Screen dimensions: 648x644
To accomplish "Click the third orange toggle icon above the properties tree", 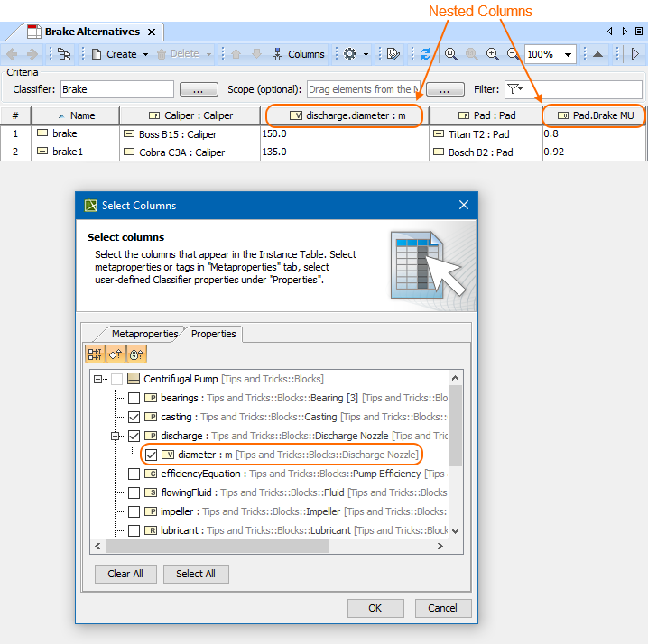I will 136,354.
